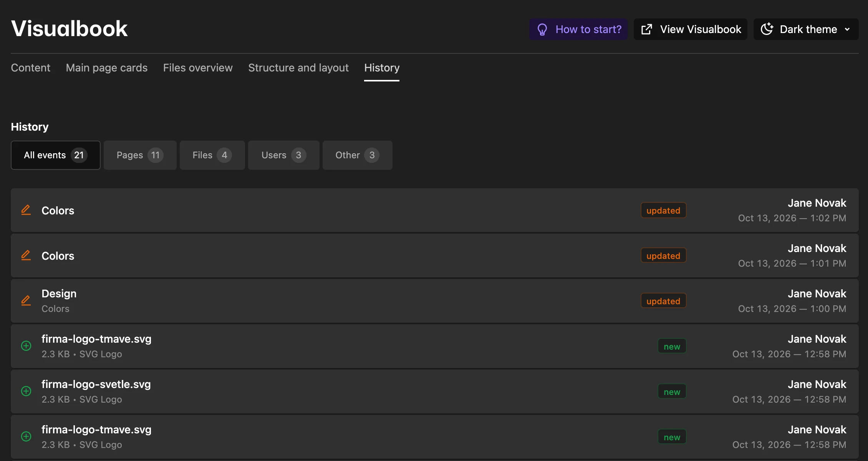Click the Visualbook title
Image resolution: width=868 pixels, height=461 pixels.
(70, 28)
